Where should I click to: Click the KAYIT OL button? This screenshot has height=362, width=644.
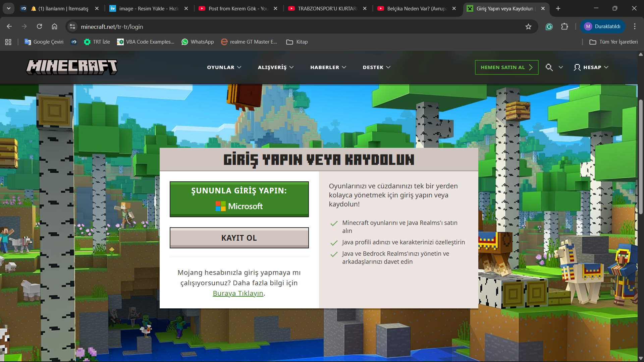[239, 238]
